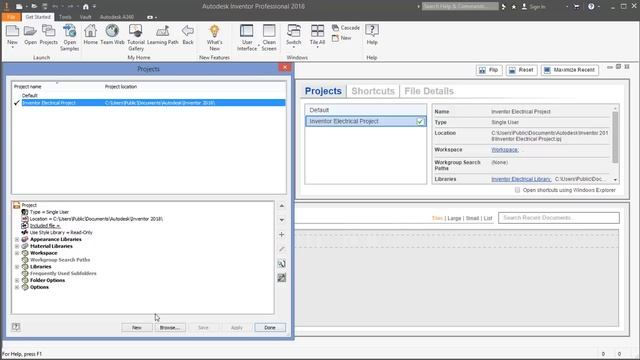Click the find duplicate files icon
The height and width of the screenshot is (360, 640).
[282, 264]
